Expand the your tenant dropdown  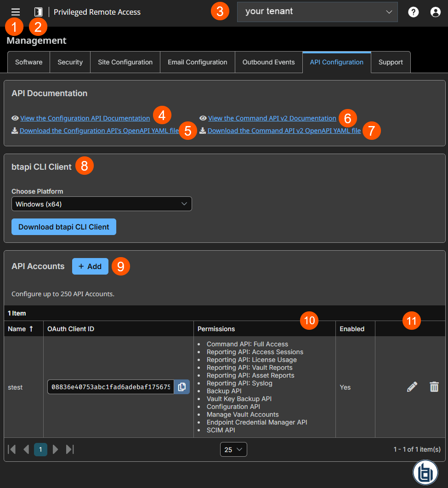317,12
